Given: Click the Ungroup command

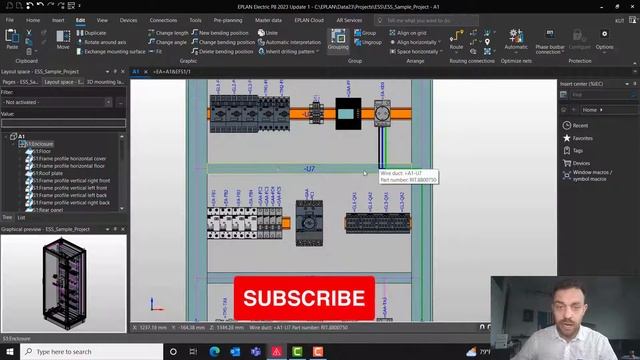Looking at the screenshot, I should (368, 42).
